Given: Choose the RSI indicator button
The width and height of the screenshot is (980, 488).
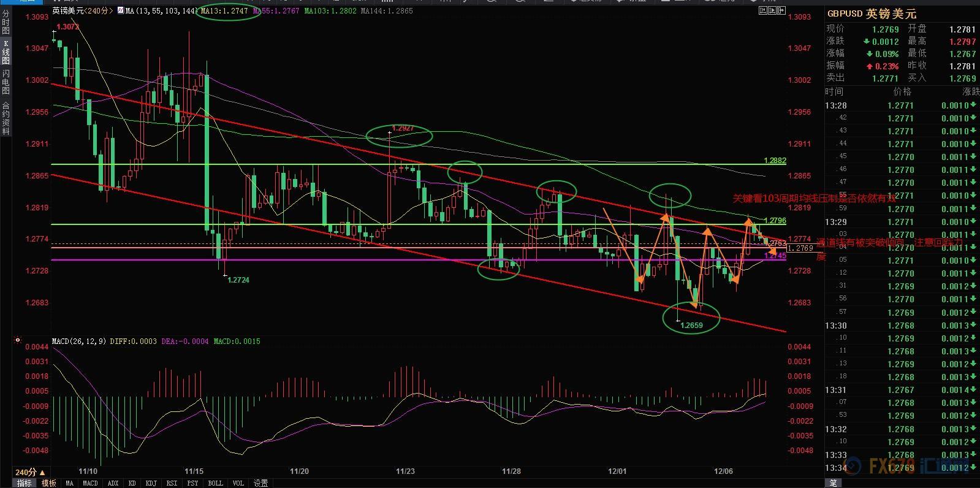Looking at the screenshot, I should coord(172,483).
